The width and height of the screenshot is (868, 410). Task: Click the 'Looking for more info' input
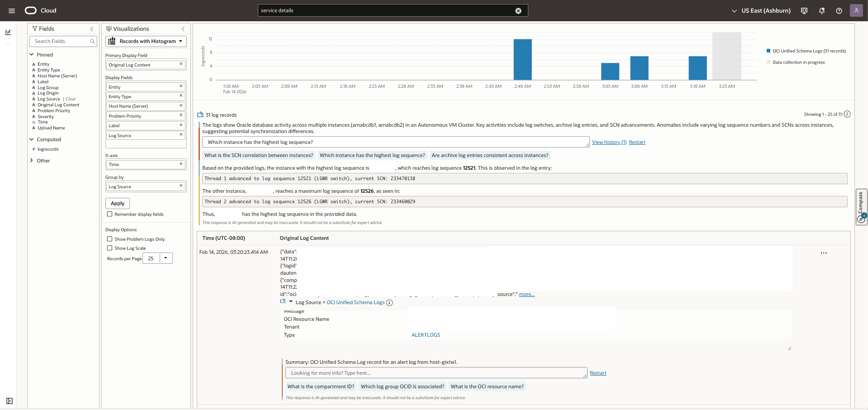point(436,373)
